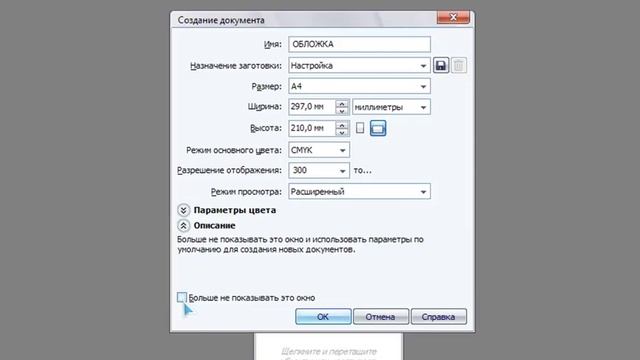Screen dimensions: 640x360
Task: Select landscape page orientation
Action: (x=378, y=128)
